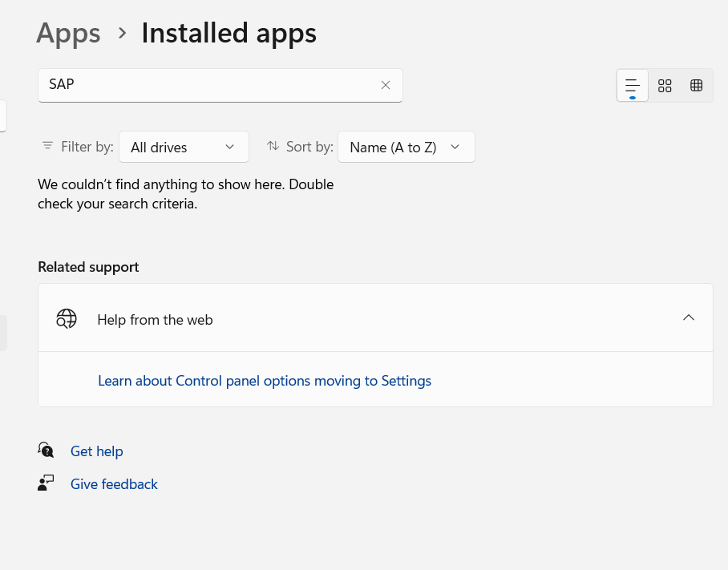
Task: Clear the SAP search text
Action: 386,85
